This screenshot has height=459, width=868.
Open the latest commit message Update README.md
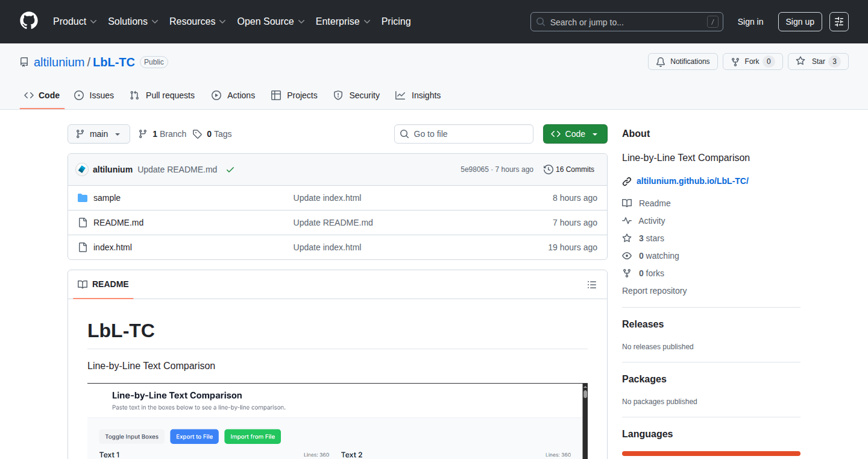coord(177,169)
